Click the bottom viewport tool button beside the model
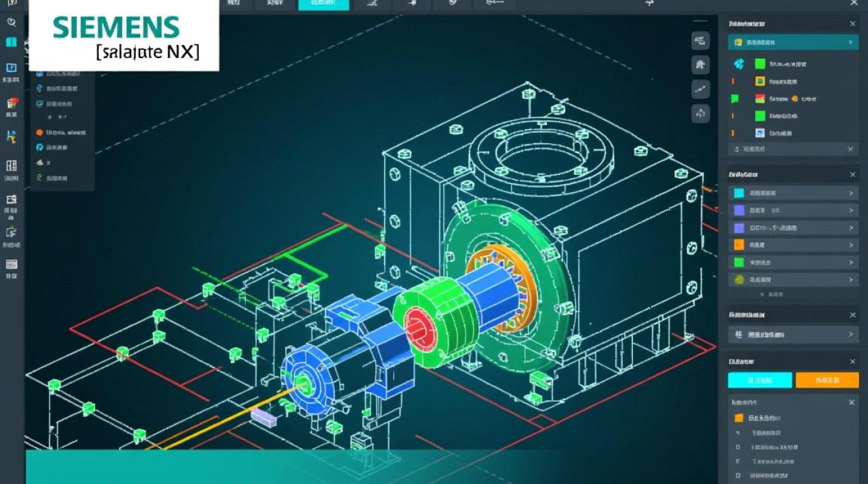This screenshot has height=484, width=868. (x=700, y=114)
